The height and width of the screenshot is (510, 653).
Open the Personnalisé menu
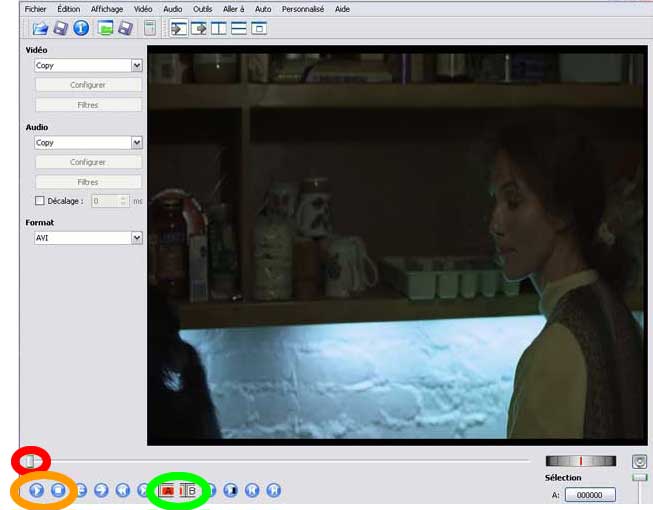click(x=303, y=9)
